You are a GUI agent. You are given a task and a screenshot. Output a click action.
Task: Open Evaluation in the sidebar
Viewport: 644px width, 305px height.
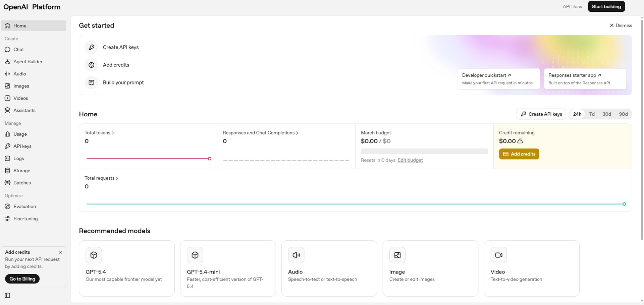pos(34,206)
